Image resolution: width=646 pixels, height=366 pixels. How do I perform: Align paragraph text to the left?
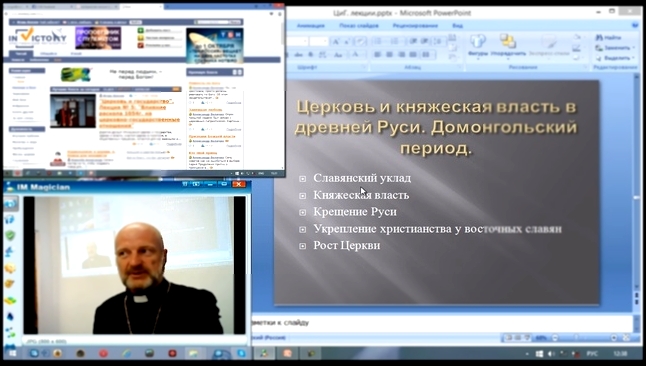377,54
